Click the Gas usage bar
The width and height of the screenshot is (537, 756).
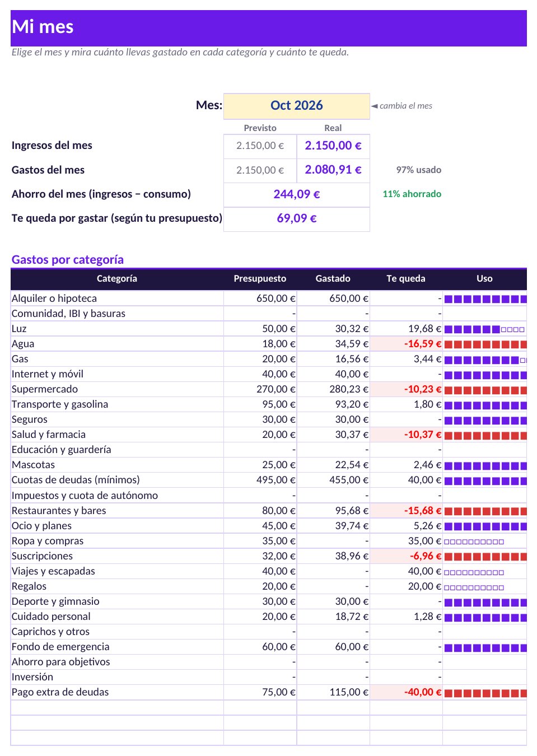click(485, 360)
